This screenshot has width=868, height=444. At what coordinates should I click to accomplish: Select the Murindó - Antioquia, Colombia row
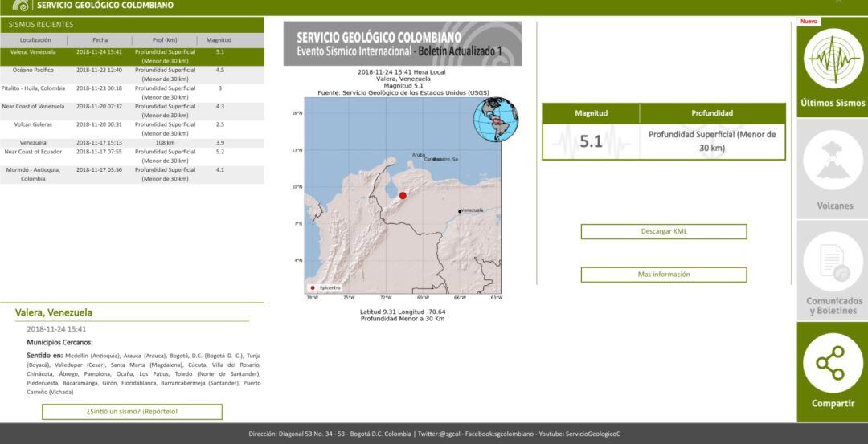click(131, 174)
